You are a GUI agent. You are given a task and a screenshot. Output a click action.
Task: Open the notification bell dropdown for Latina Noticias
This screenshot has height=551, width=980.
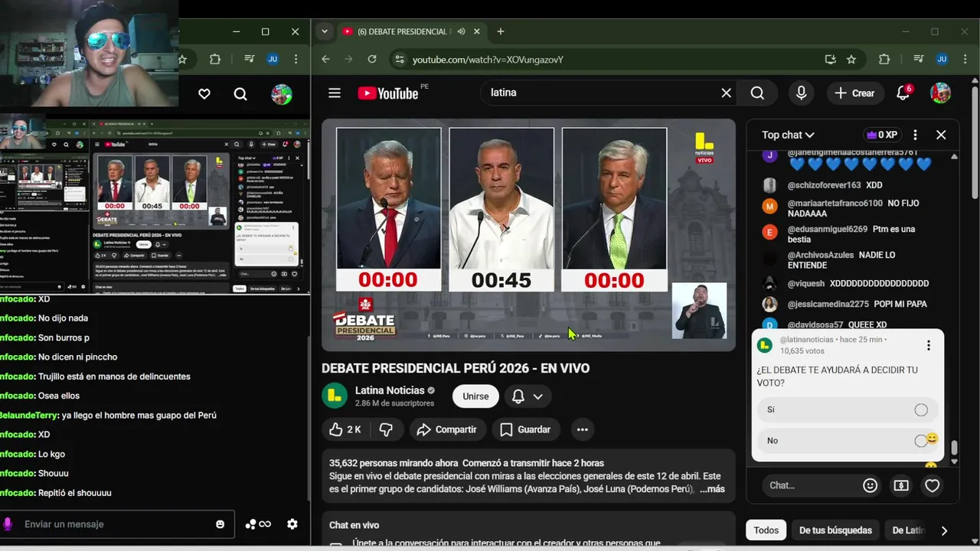pos(528,396)
